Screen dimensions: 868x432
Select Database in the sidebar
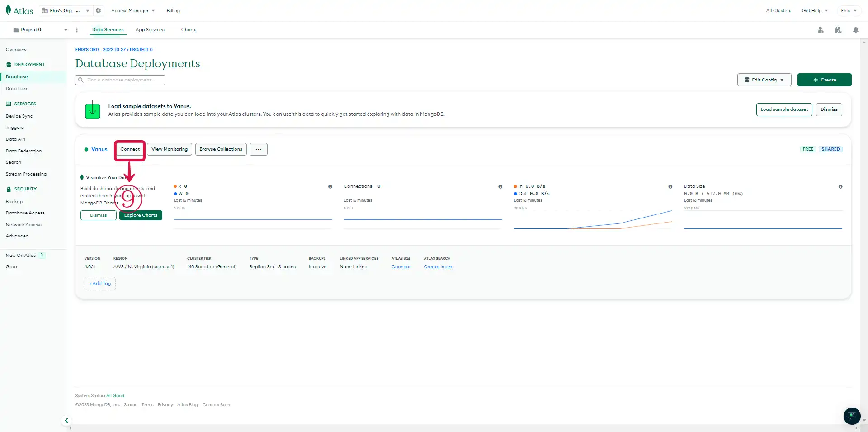pos(17,77)
